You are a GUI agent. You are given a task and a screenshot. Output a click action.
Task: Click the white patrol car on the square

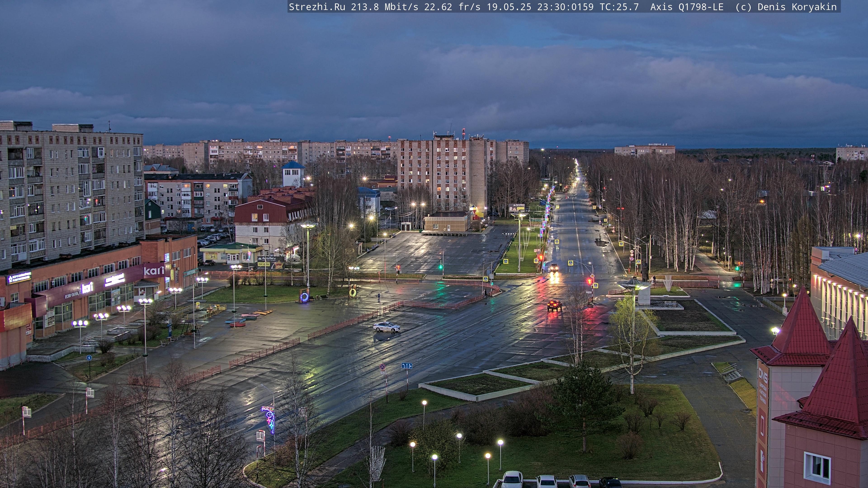coord(387,327)
